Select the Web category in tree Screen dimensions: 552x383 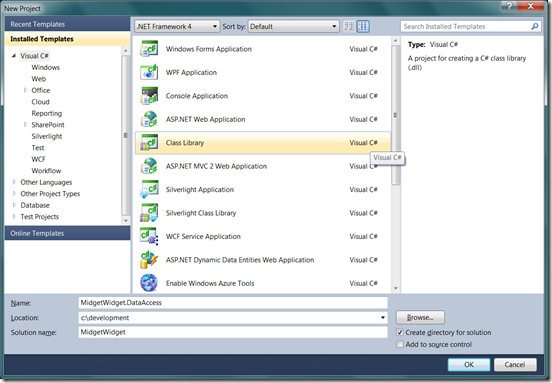(39, 79)
